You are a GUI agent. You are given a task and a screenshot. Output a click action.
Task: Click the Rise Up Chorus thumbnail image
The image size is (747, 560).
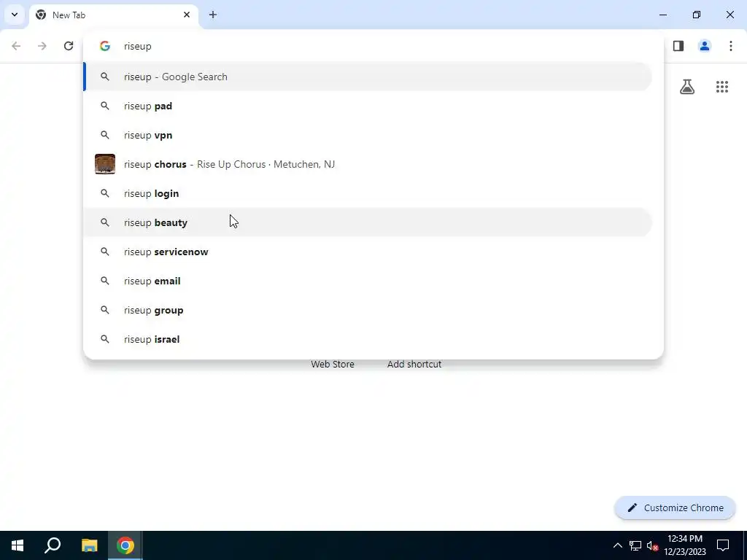pyautogui.click(x=105, y=164)
